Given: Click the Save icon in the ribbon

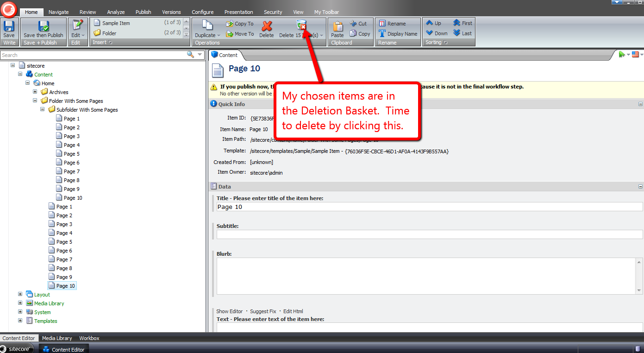Looking at the screenshot, I should coord(9,27).
